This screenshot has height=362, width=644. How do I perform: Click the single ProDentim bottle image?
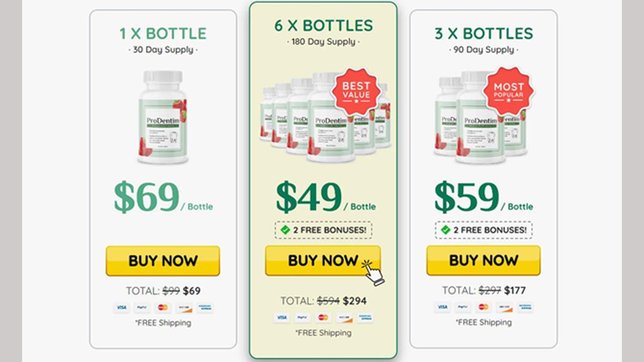(x=163, y=117)
